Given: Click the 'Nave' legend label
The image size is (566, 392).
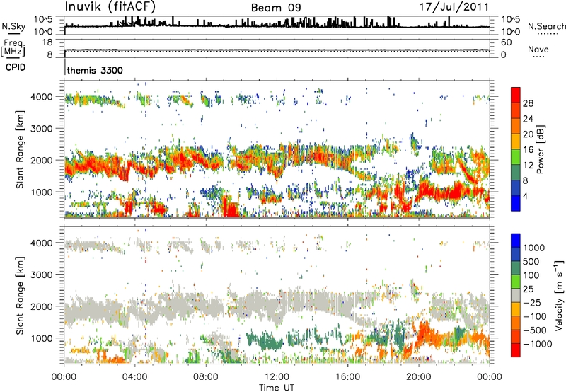Looking at the screenshot, I should tap(538, 49).
